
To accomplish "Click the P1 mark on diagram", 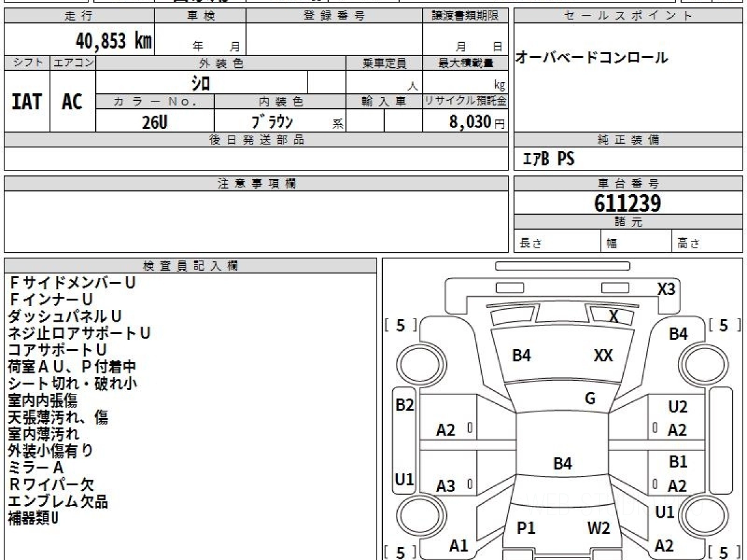I will click(527, 529).
